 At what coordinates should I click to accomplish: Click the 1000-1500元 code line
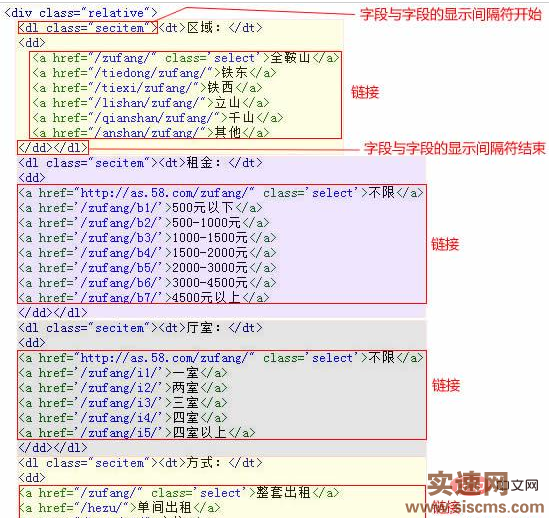pyautogui.click(x=147, y=238)
